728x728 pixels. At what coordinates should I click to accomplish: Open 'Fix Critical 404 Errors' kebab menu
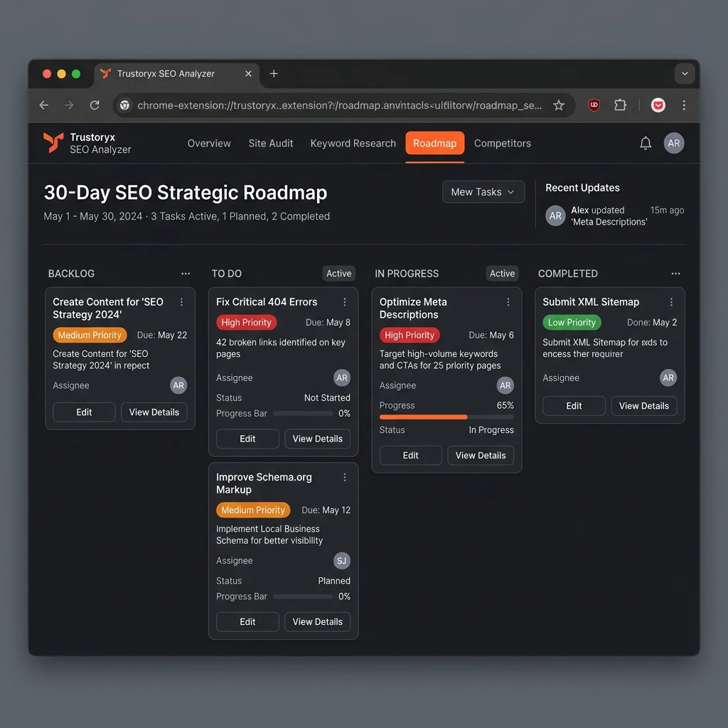(x=345, y=302)
